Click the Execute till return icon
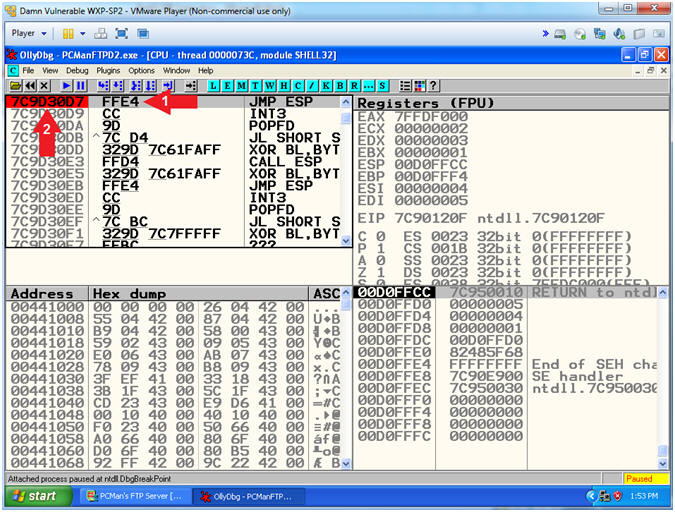Image resolution: width=675 pixels, height=512 pixels. pos(168,86)
